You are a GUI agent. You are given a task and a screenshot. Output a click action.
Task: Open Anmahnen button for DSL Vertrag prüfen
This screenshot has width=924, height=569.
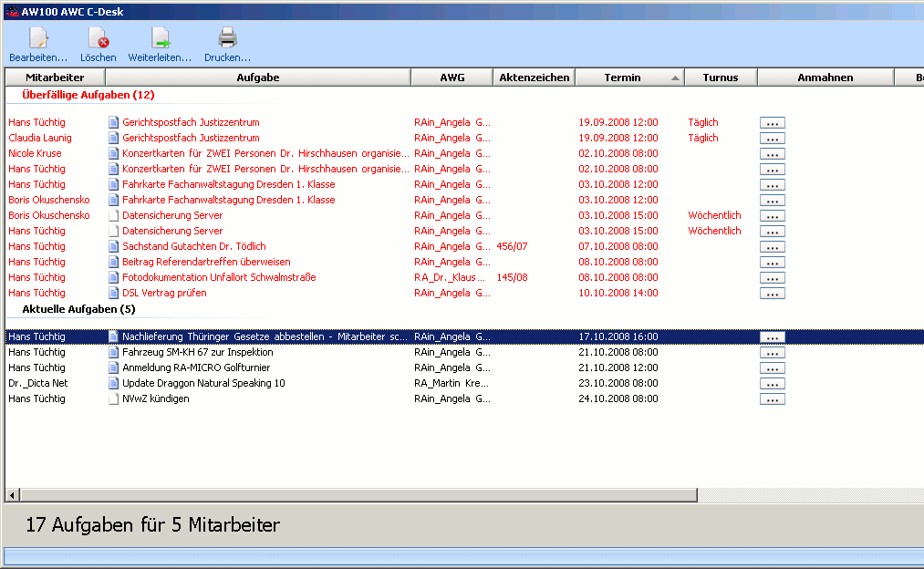(x=772, y=294)
